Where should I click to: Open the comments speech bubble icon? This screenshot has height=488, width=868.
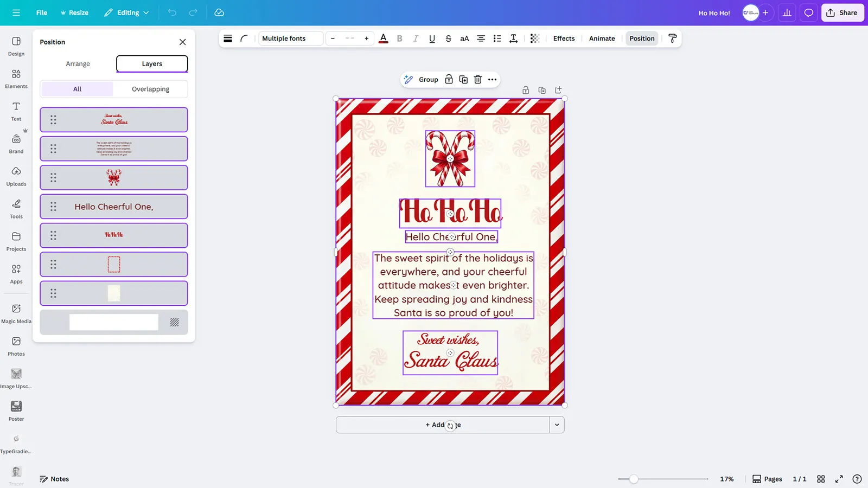point(808,12)
